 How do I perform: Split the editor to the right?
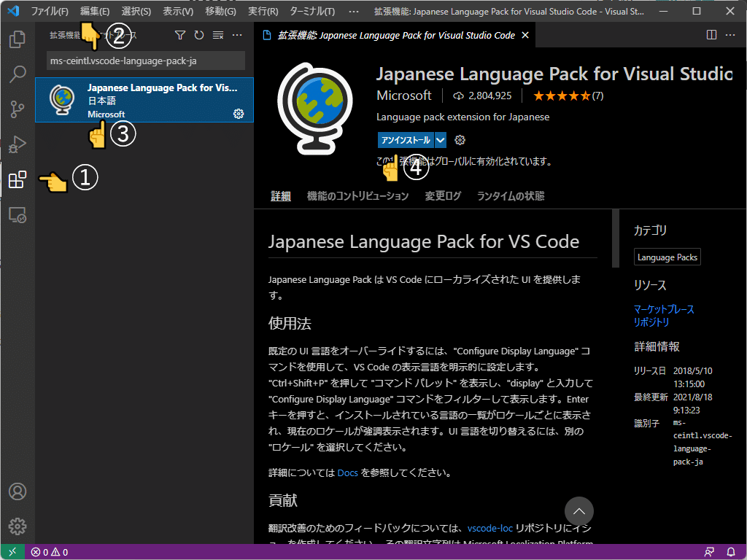711,35
